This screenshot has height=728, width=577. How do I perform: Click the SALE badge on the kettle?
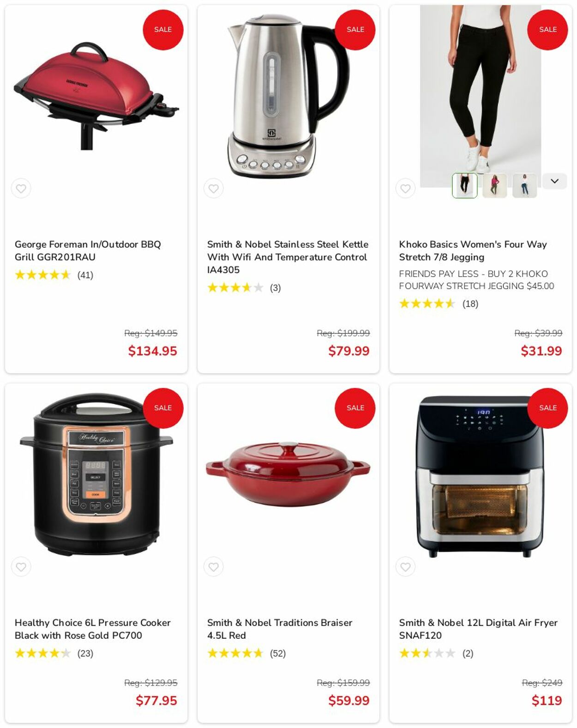click(x=355, y=30)
